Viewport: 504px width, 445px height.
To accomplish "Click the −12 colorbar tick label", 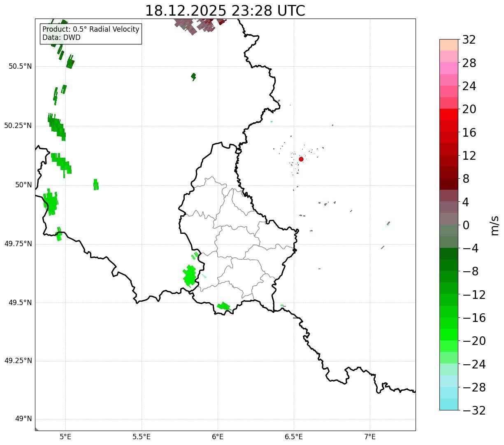I will (x=474, y=295).
